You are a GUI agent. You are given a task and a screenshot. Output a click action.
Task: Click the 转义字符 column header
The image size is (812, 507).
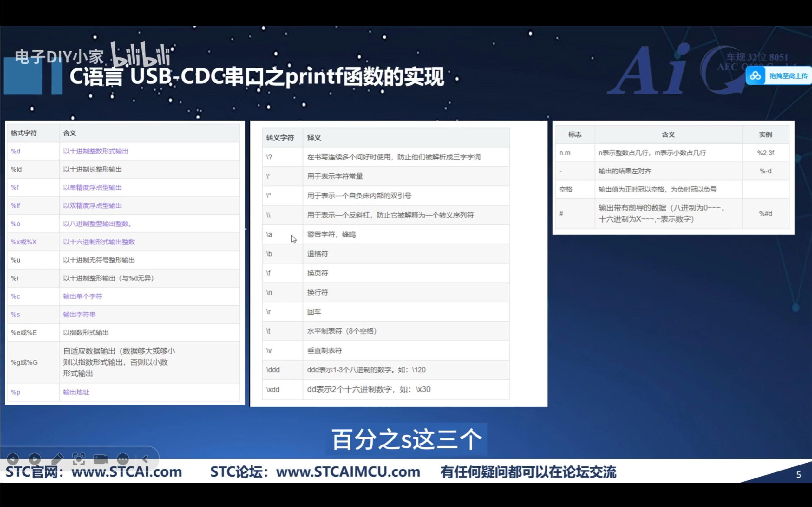click(282, 138)
